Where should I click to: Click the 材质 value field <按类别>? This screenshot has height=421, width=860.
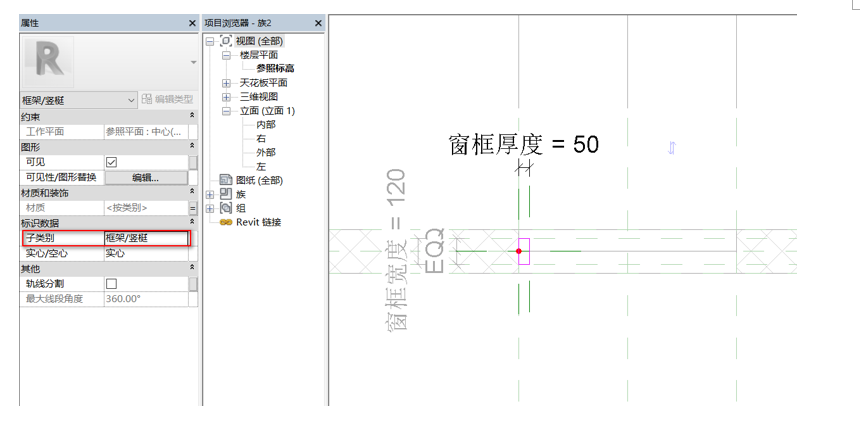tap(146, 208)
